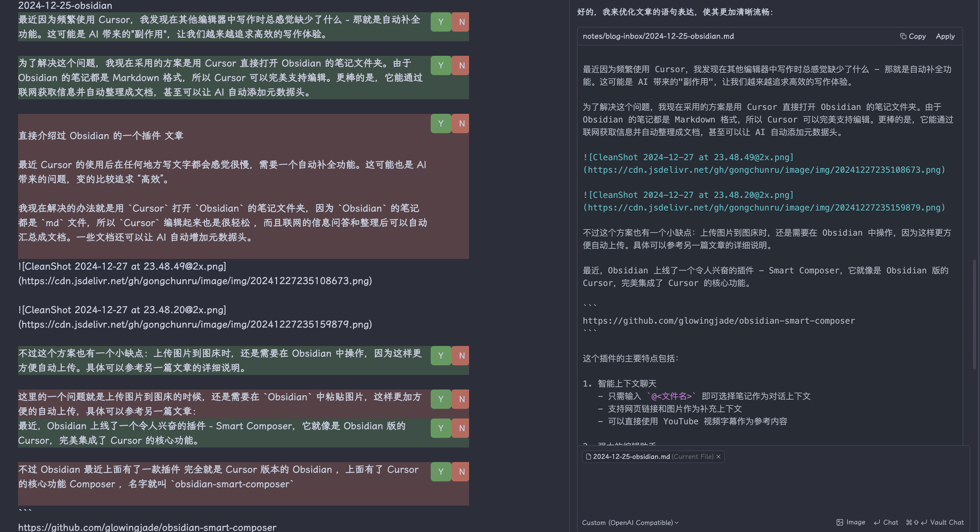Click the list item '1. 智能上下文聊天'
The height and width of the screenshot is (532, 980).
click(620, 383)
